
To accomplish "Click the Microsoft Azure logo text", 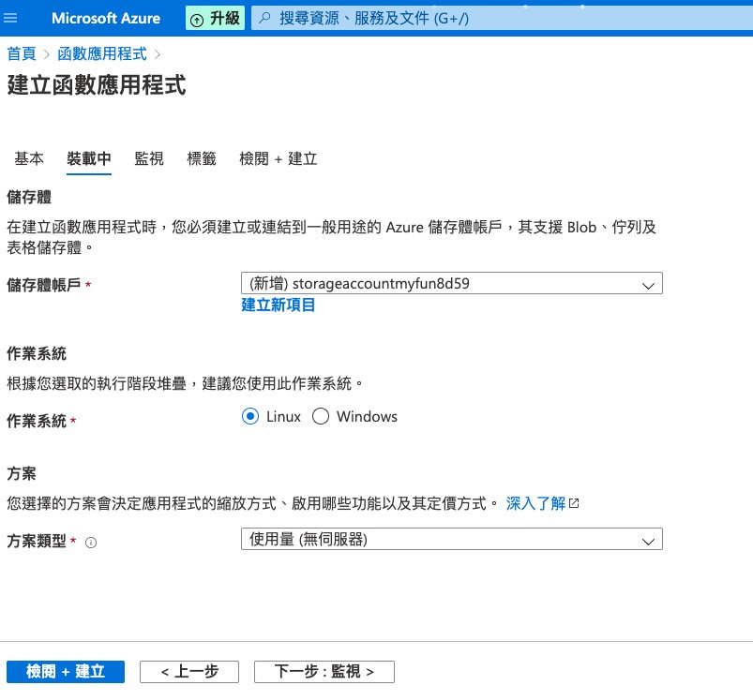I will [x=106, y=18].
